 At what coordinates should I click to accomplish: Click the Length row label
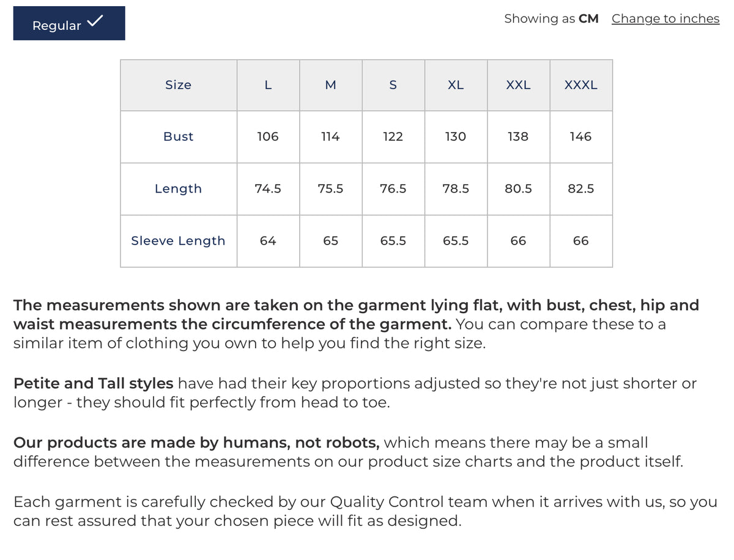(x=179, y=189)
